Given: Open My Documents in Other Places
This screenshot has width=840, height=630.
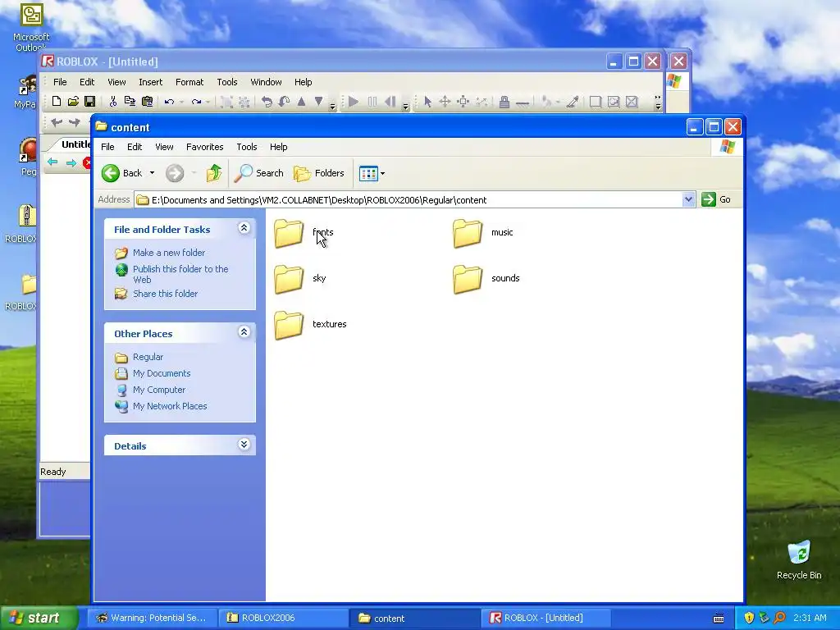Looking at the screenshot, I should [x=162, y=373].
